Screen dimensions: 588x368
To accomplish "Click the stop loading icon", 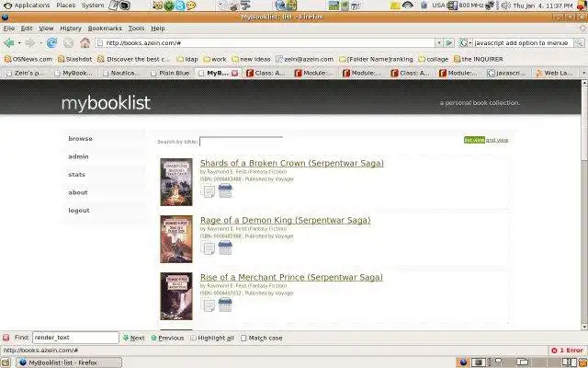I will click(x=68, y=43).
